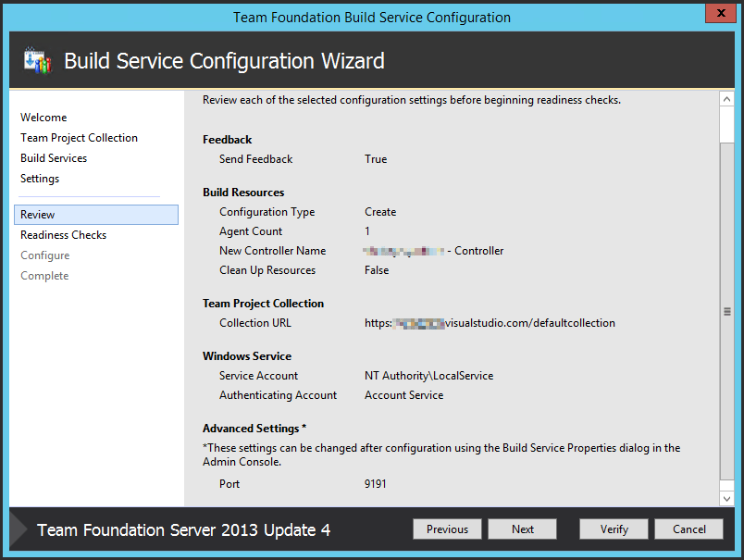Click the Verify button
This screenshot has height=560, width=744.
(614, 529)
